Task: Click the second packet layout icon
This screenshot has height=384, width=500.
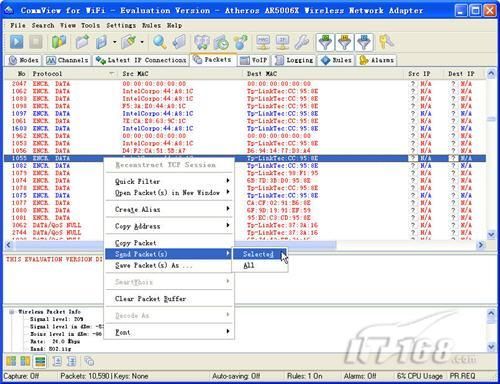Action: point(25,361)
